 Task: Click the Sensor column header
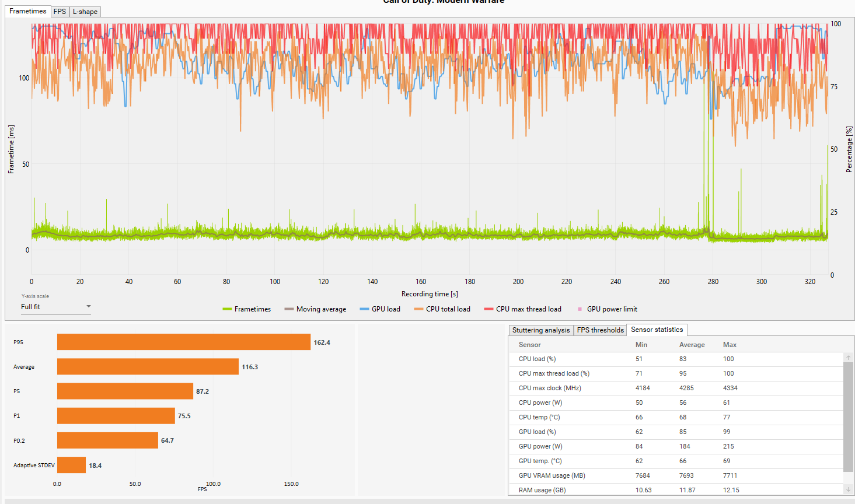pyautogui.click(x=530, y=345)
